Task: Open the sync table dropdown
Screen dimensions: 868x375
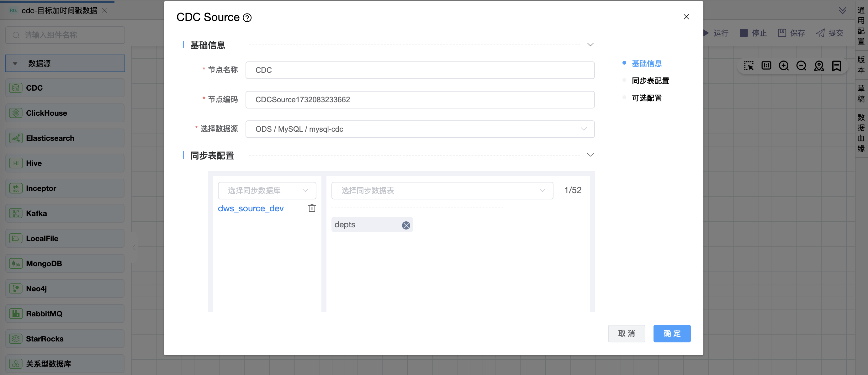Action: pyautogui.click(x=442, y=191)
